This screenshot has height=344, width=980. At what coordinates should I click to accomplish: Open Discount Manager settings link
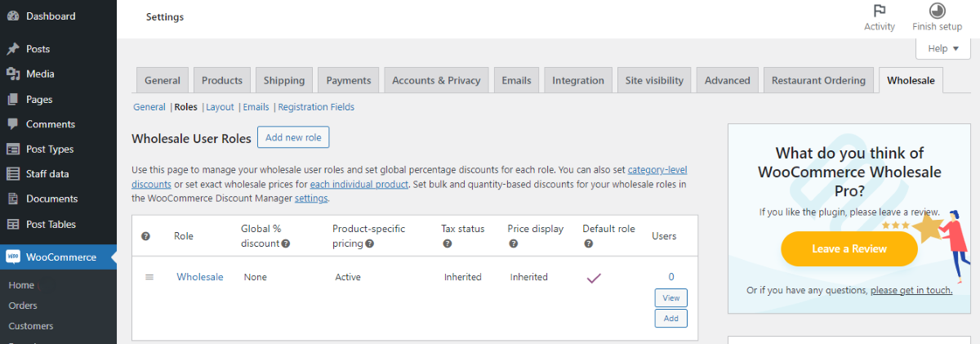311,199
